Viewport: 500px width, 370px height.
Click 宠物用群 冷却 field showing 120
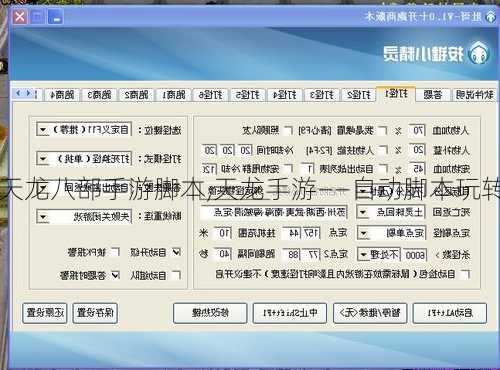[x=210, y=169]
